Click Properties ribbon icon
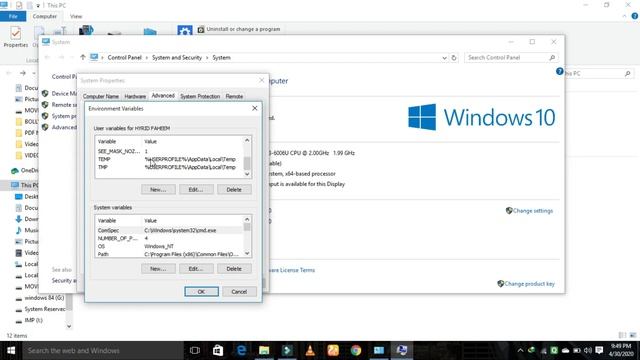 point(16,37)
